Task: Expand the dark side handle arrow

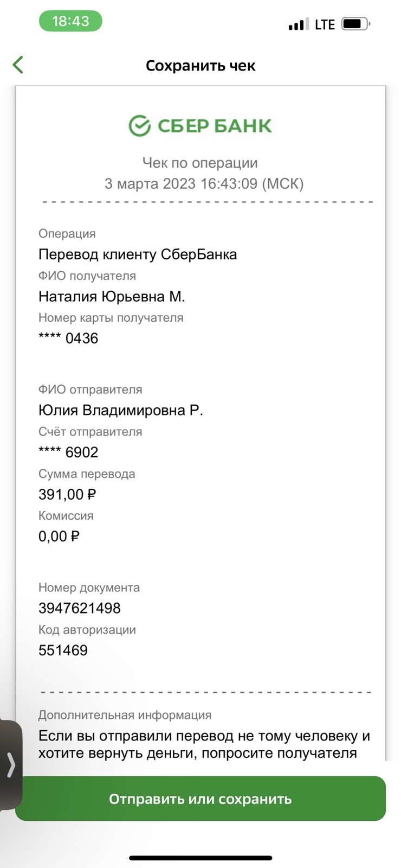Action: point(11,765)
